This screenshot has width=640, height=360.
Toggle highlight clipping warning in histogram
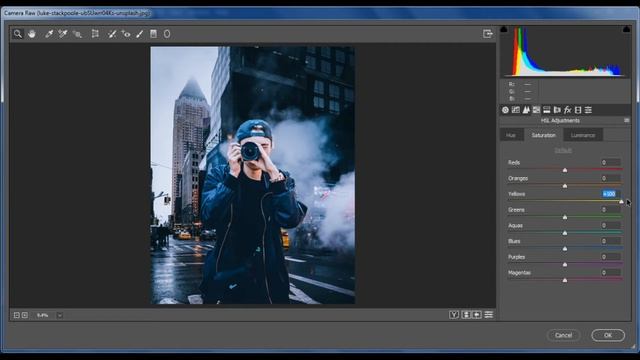point(626,29)
